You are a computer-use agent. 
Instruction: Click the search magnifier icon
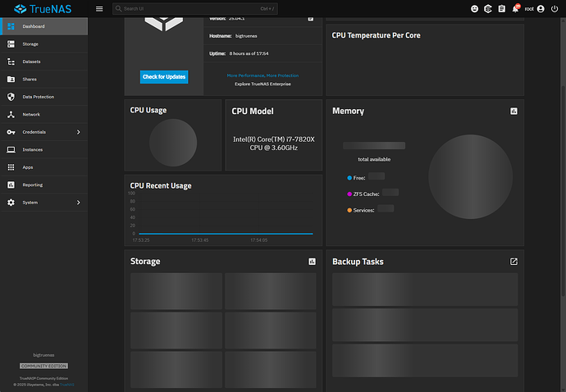click(118, 9)
